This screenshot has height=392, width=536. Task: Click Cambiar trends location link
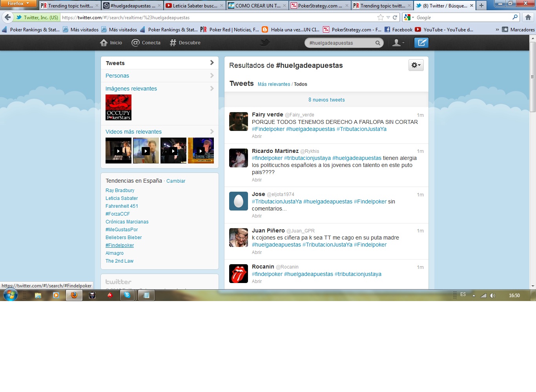click(176, 181)
